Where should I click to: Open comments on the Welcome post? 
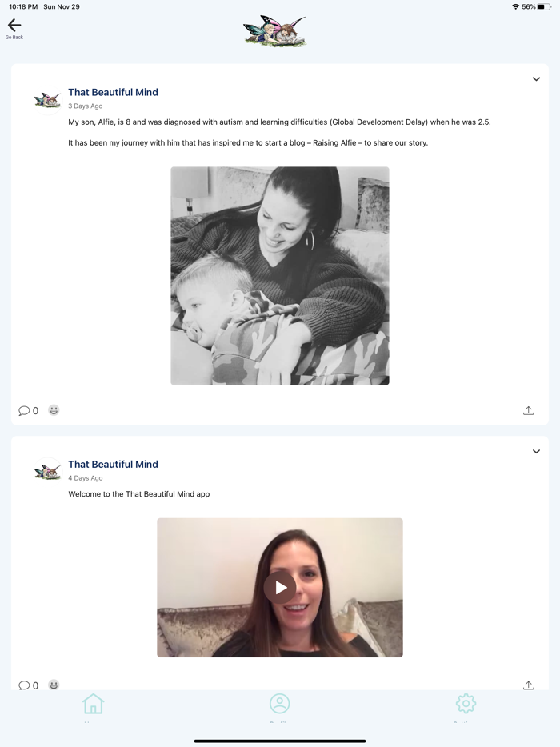click(x=28, y=685)
